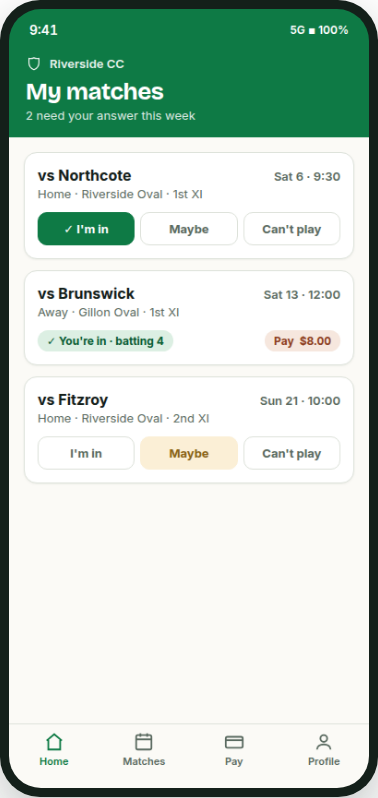Toggle I'm in for Northcote match
Image resolution: width=378 pixels, height=798 pixels.
(86, 229)
